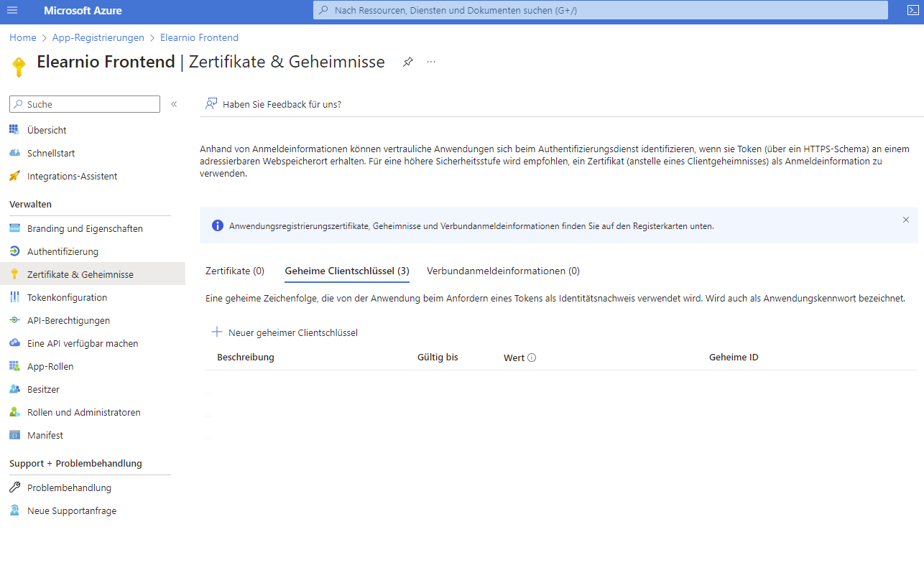The width and height of the screenshot is (924, 565).
Task: Click the Eine API verfügbar machen icon
Action: [x=14, y=343]
